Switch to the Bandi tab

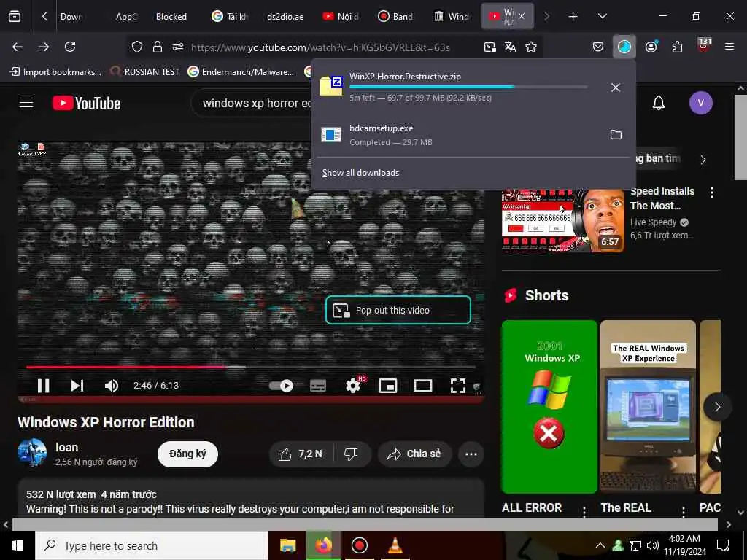click(x=396, y=17)
